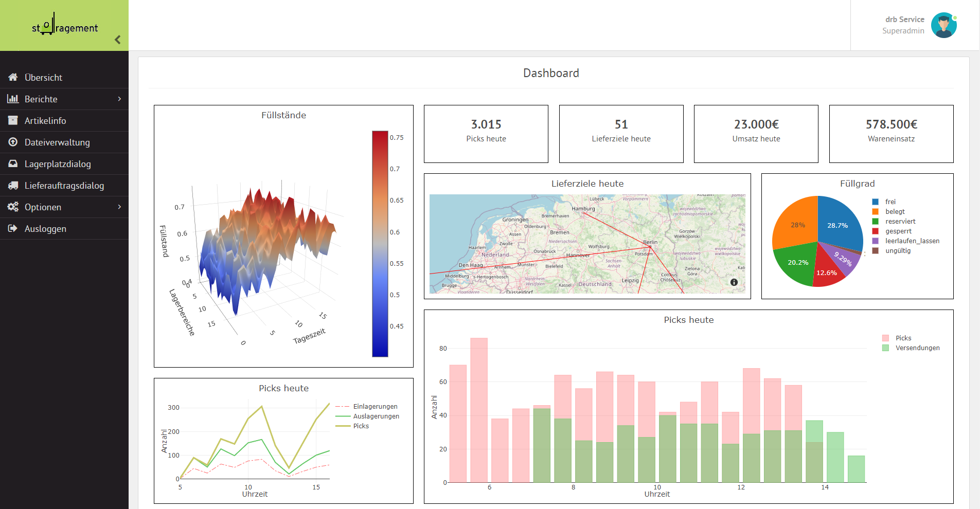Click the gesperrt red color swatch

[875, 231]
